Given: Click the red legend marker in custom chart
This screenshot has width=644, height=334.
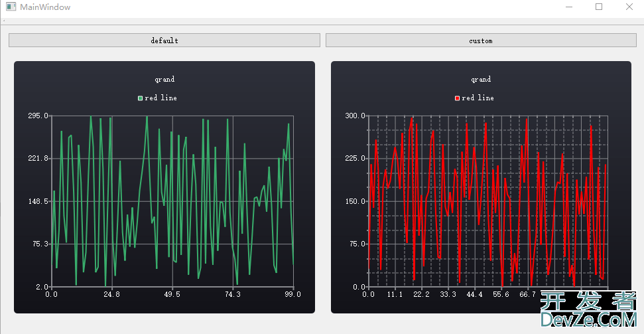Looking at the screenshot, I should [x=457, y=98].
